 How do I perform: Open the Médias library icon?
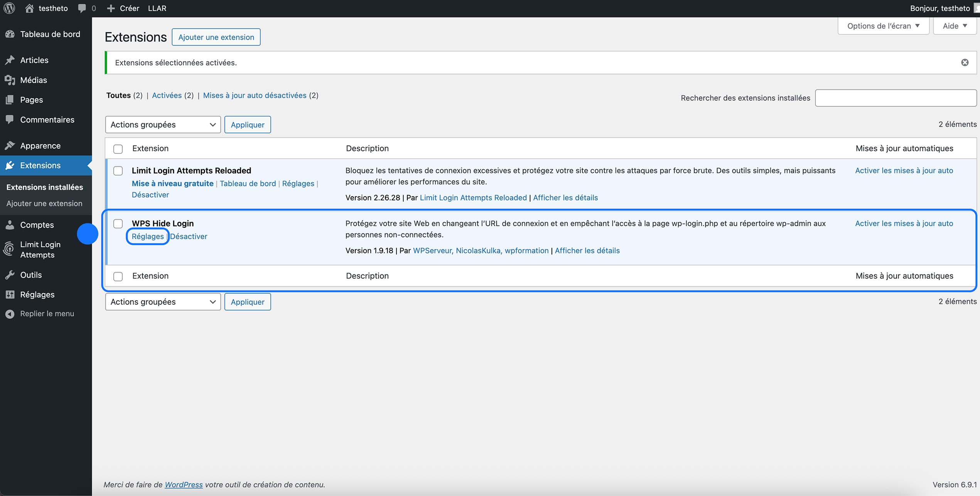tap(10, 80)
